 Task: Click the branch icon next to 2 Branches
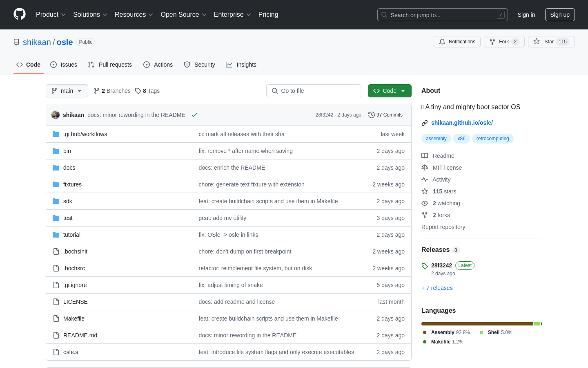[97, 91]
